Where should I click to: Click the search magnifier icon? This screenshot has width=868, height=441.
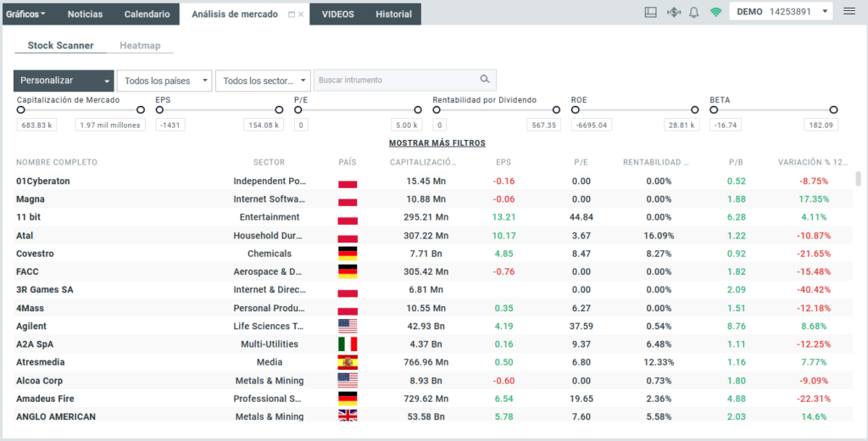485,79
